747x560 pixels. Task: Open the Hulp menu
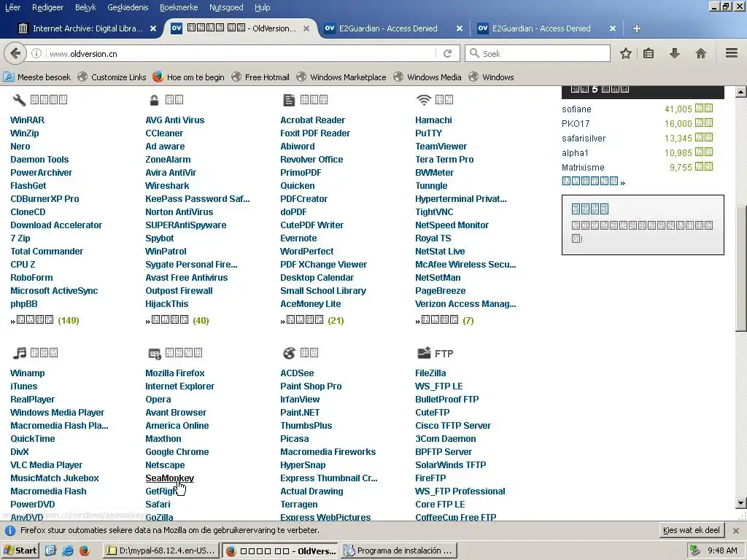coord(262,7)
